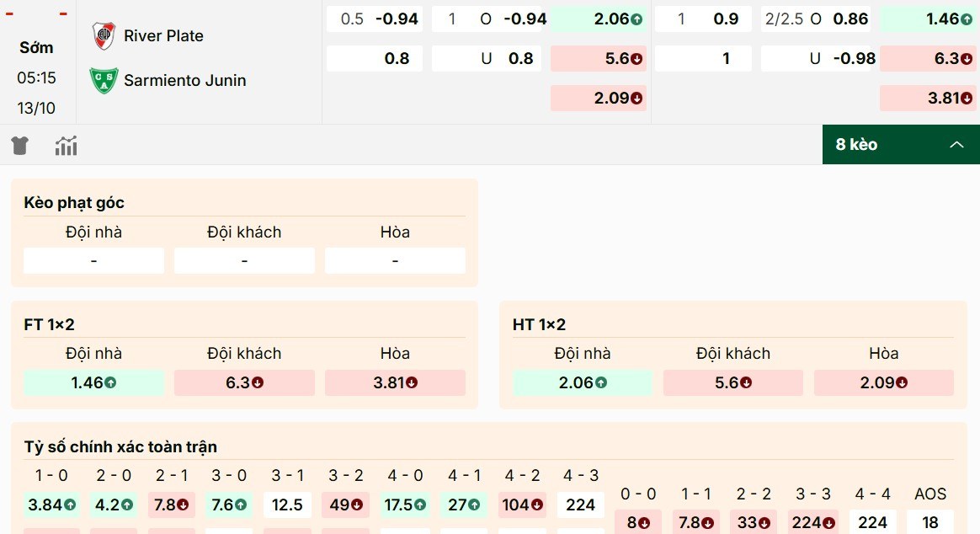Select over 0.5 handicap odds -0.94
This screenshot has width=980, height=534.
coord(375,19)
